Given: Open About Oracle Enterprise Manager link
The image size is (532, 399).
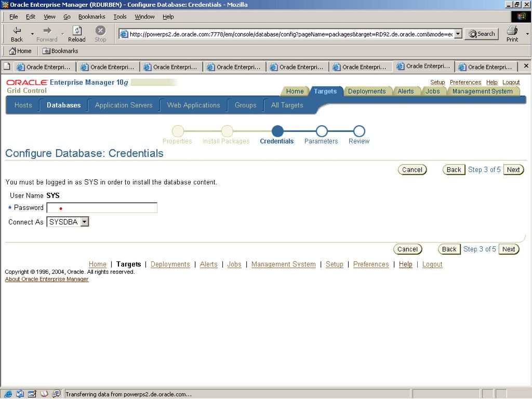Looking at the screenshot, I should coord(46,279).
